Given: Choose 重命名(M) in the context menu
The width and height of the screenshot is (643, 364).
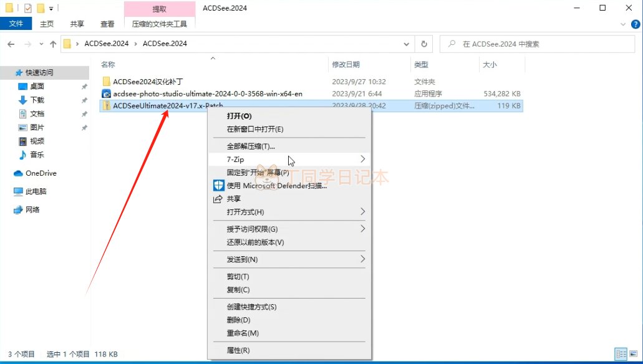Looking at the screenshot, I should pos(289,333).
